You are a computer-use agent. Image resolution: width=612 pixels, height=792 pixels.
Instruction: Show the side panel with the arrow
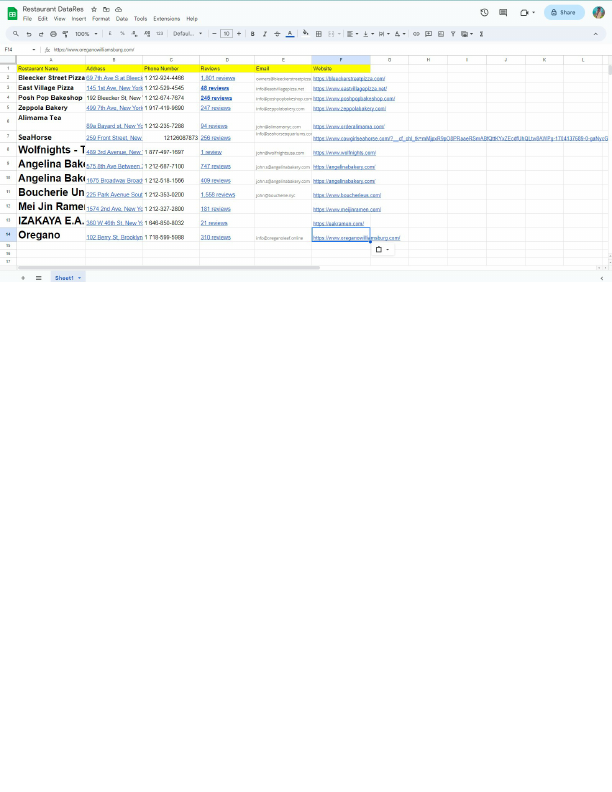tap(601, 278)
